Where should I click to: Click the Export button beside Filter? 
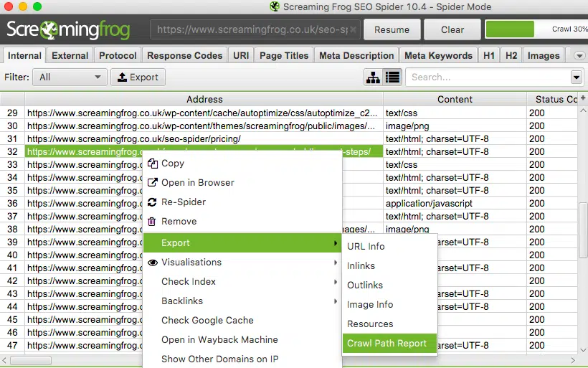pyautogui.click(x=138, y=77)
